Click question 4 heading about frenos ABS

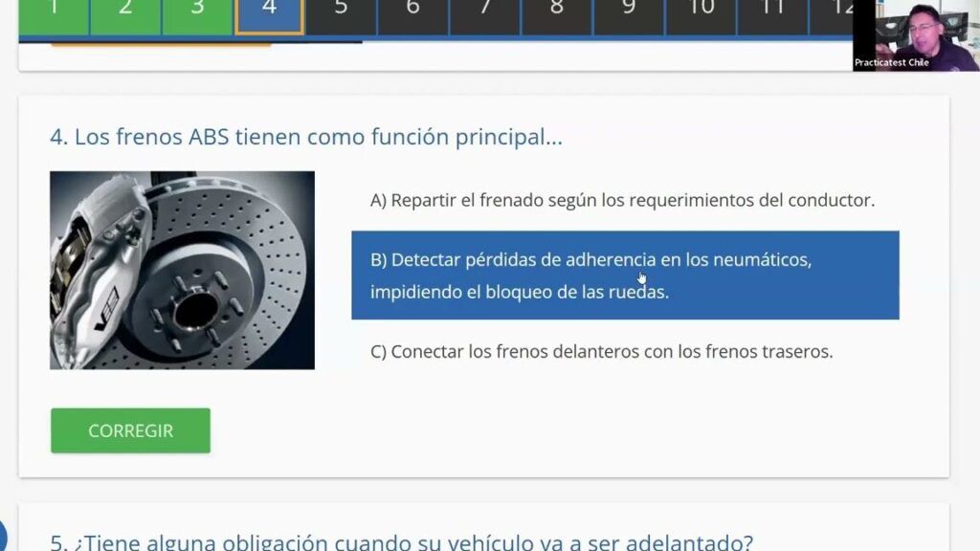[306, 137]
